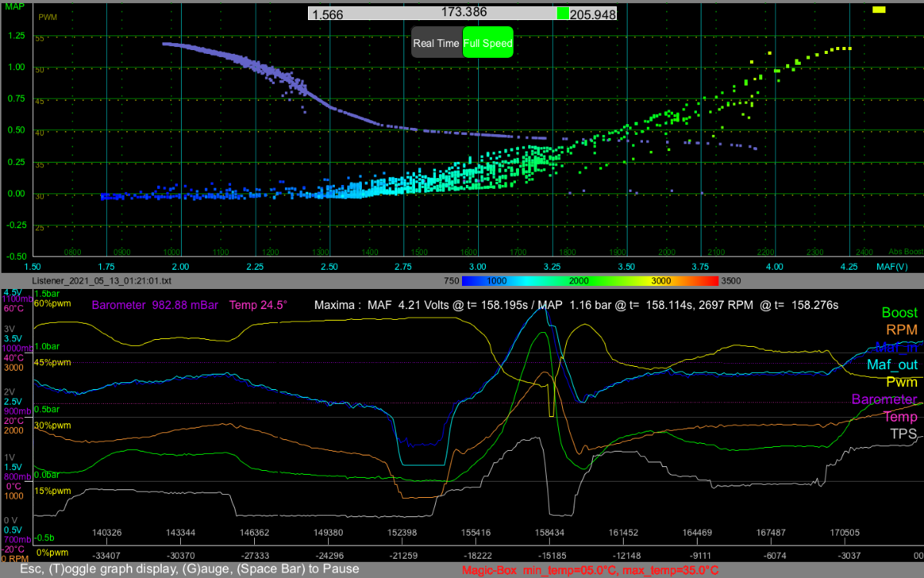The height and width of the screenshot is (578, 924).
Task: Click the yellow indicator in top-right corner
Action: (879, 9)
